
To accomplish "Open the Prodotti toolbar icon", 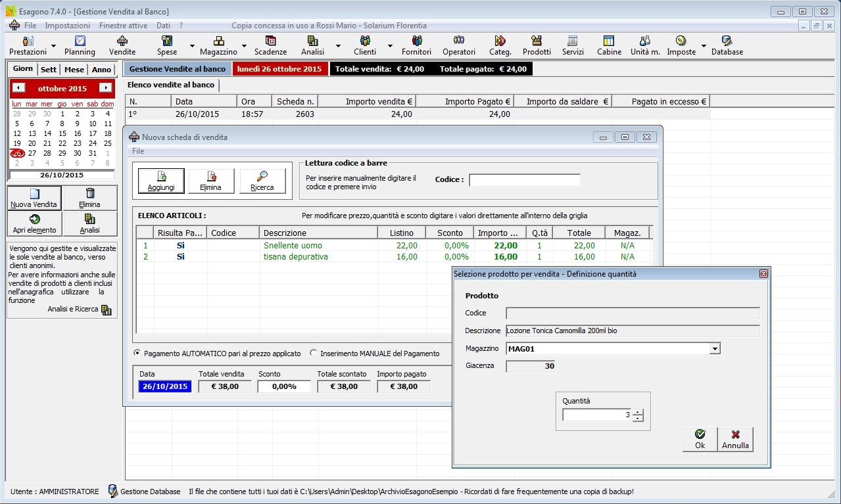I will (x=537, y=46).
